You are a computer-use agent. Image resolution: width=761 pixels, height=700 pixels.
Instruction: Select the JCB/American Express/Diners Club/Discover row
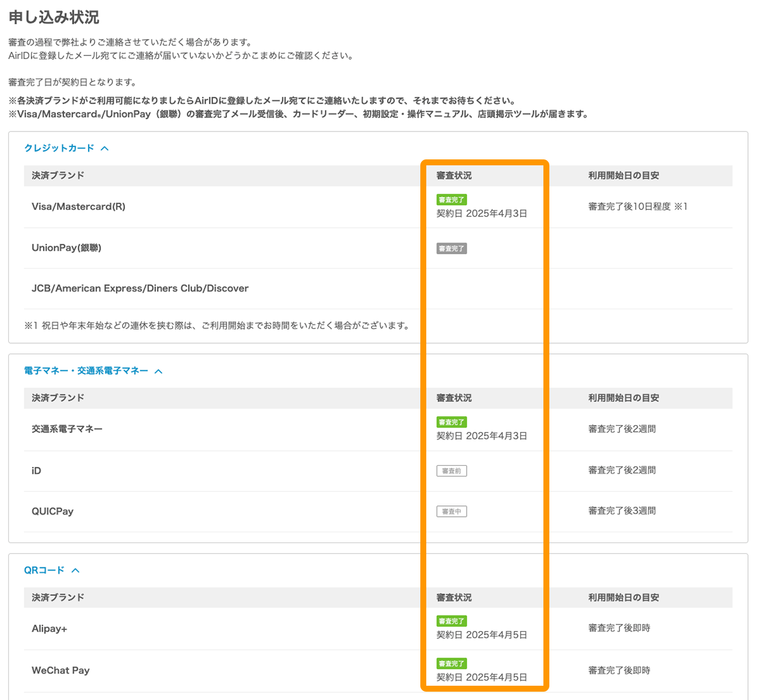(x=140, y=288)
